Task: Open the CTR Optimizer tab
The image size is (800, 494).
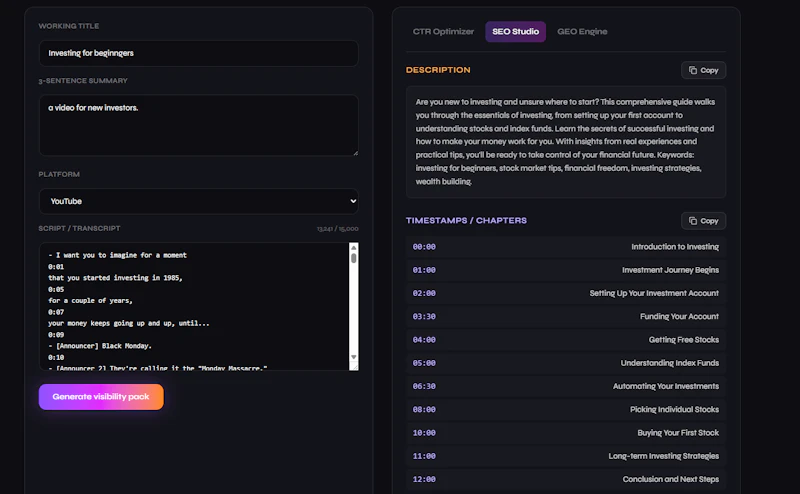Action: (x=443, y=32)
